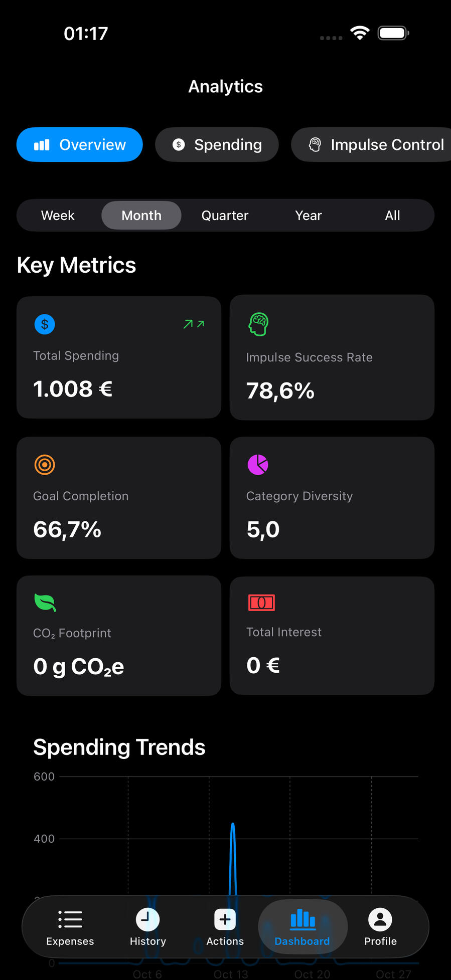Tap the green leaf CO₂ Footprint icon
The width and height of the screenshot is (451, 980).
pos(45,603)
